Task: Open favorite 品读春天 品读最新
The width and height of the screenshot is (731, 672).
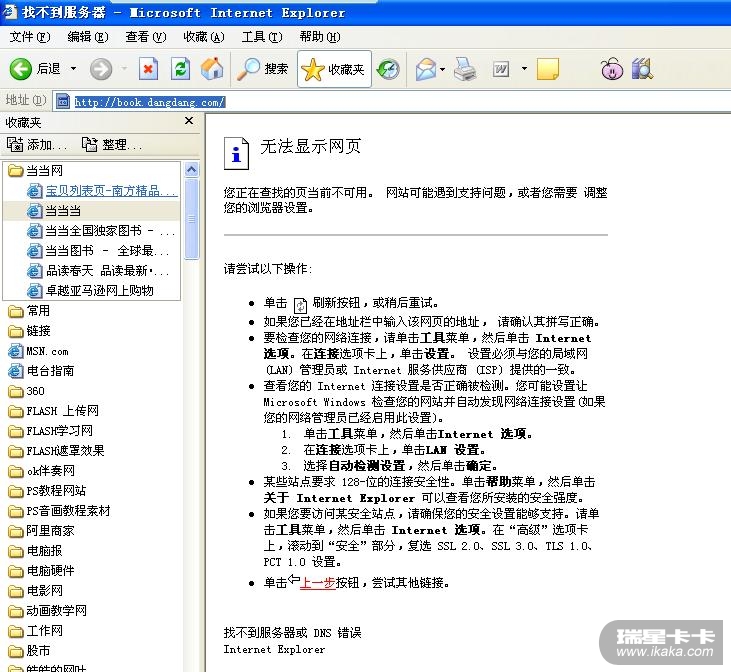Action: [x=98, y=271]
